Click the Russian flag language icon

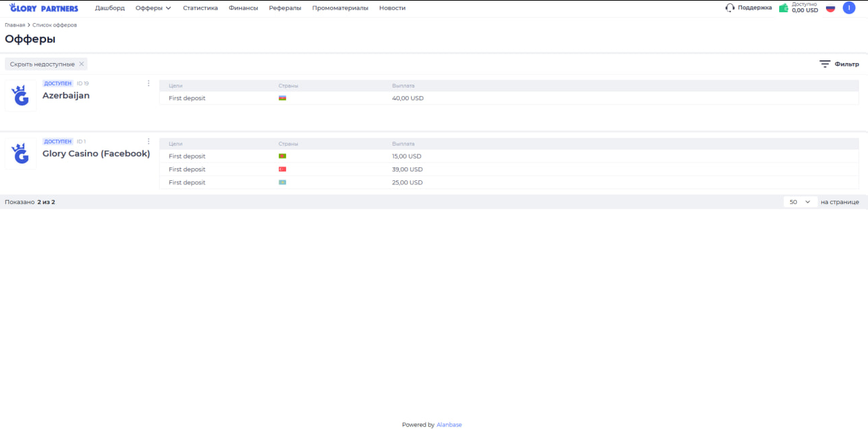pos(830,8)
